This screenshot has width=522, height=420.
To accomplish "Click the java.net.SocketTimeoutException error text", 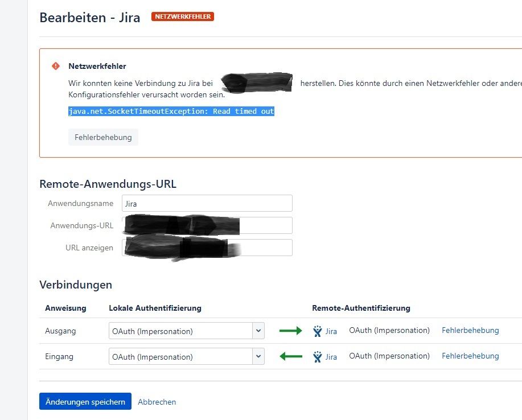I will tap(171, 111).
